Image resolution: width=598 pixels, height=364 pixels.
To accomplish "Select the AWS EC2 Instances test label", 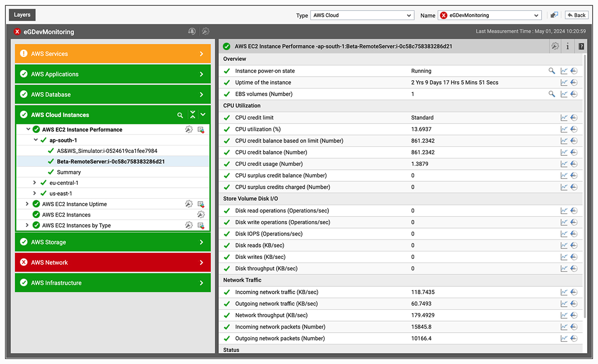I will click(x=66, y=215).
